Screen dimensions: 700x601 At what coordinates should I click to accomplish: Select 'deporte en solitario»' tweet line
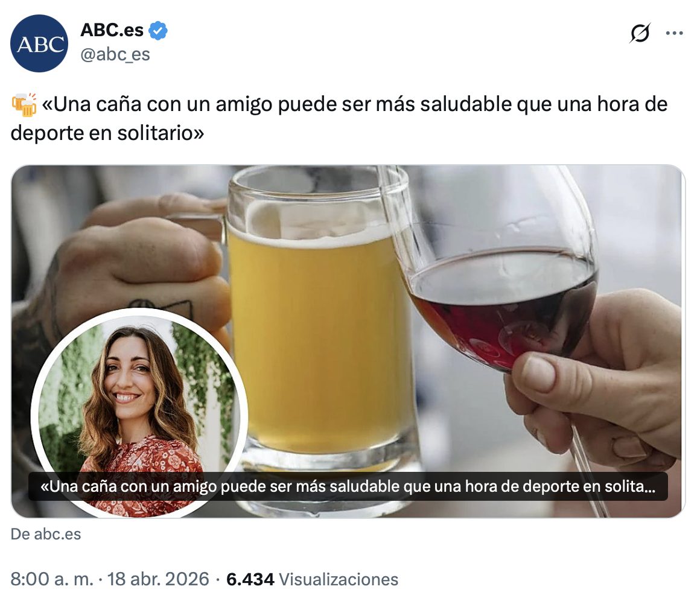click(x=107, y=133)
